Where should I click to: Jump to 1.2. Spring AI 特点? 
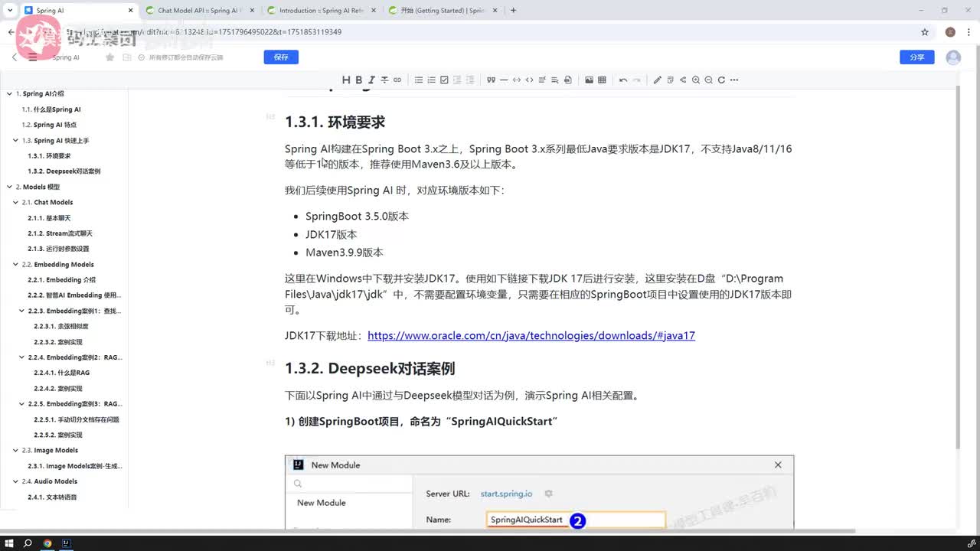coord(49,125)
